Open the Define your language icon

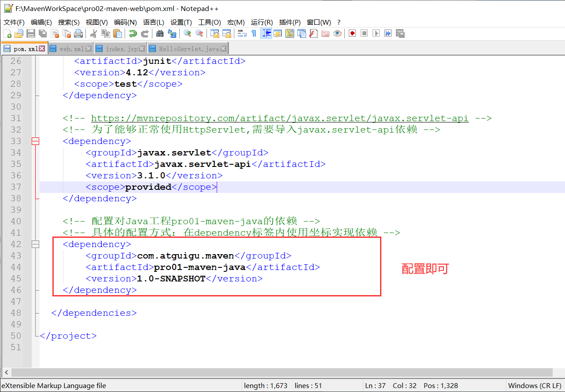pyautogui.click(x=277, y=33)
